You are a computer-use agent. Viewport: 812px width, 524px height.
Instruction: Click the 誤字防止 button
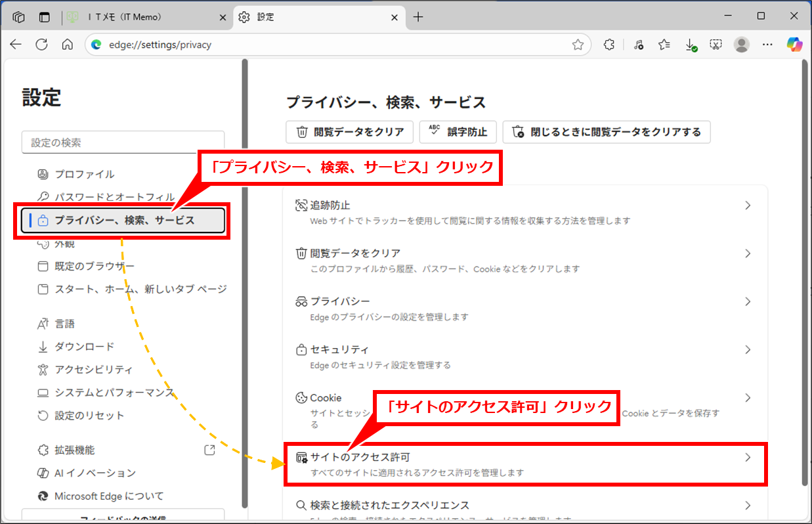(x=458, y=132)
